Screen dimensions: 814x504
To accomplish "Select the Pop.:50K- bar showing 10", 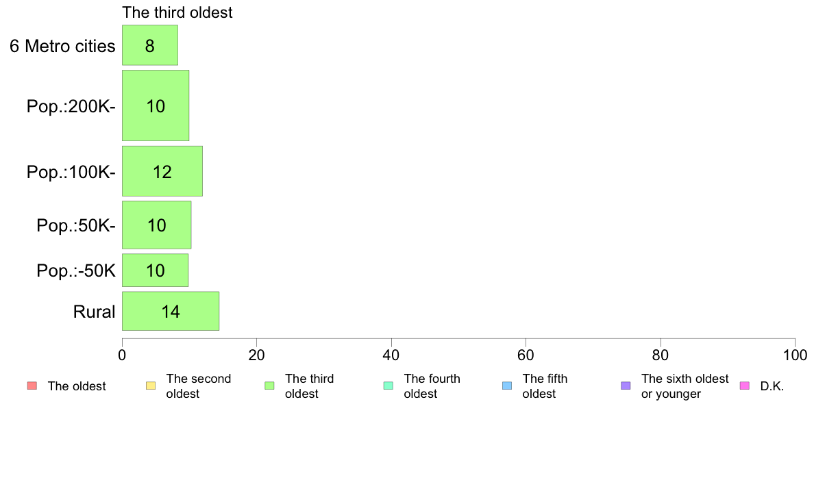I will (157, 225).
